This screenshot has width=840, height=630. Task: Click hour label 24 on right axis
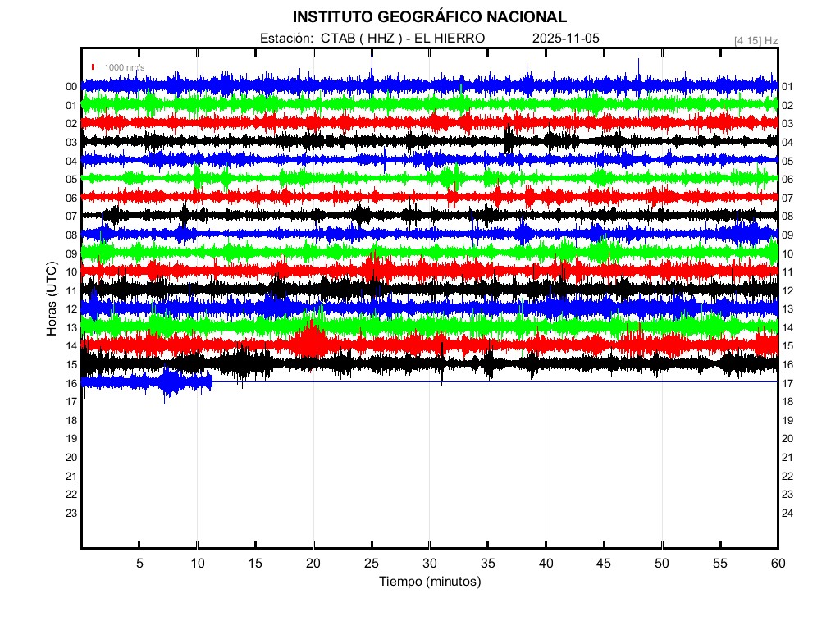click(x=787, y=514)
